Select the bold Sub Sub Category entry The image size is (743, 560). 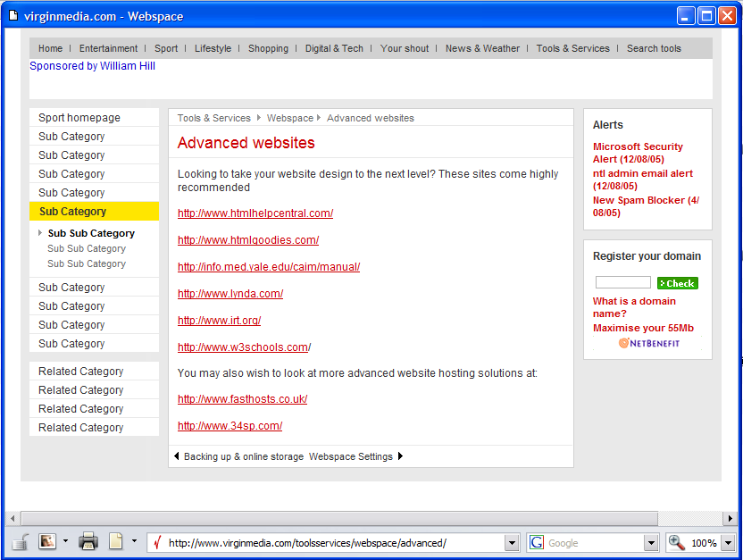tap(91, 233)
